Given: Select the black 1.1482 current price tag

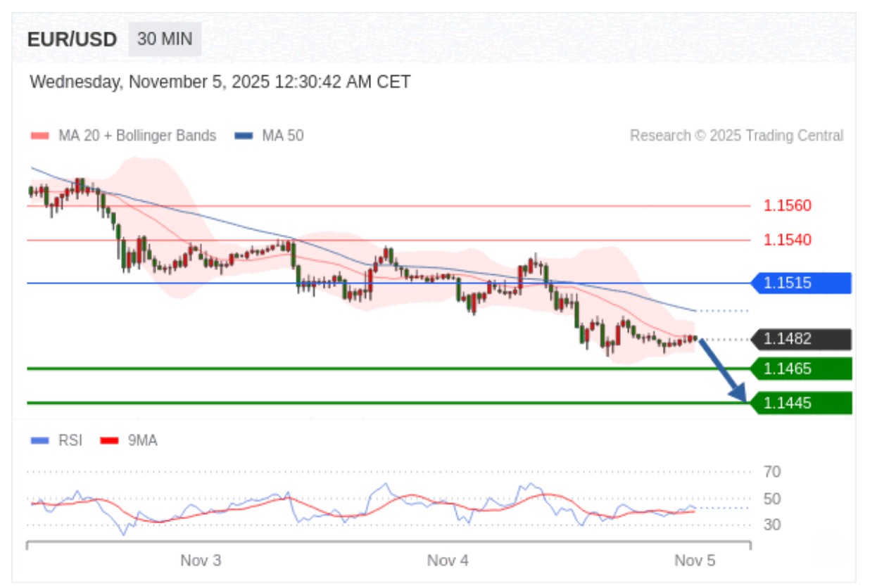Looking at the screenshot, I should 800,339.
